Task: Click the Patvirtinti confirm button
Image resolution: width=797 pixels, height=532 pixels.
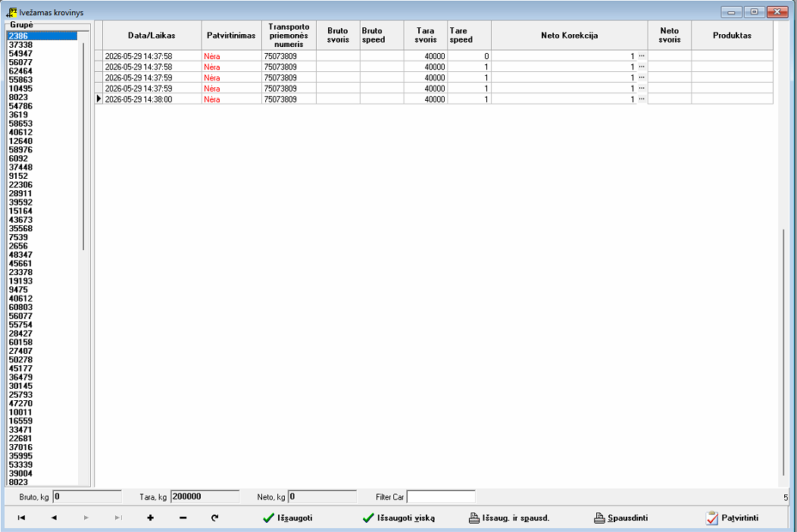Action: pos(733,518)
